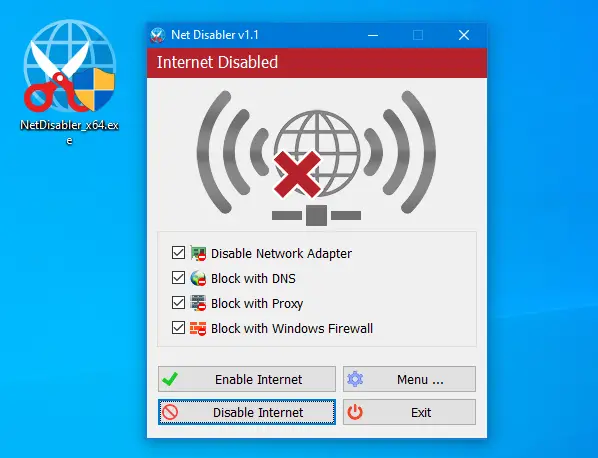Click the network adapter card icon

click(198, 253)
